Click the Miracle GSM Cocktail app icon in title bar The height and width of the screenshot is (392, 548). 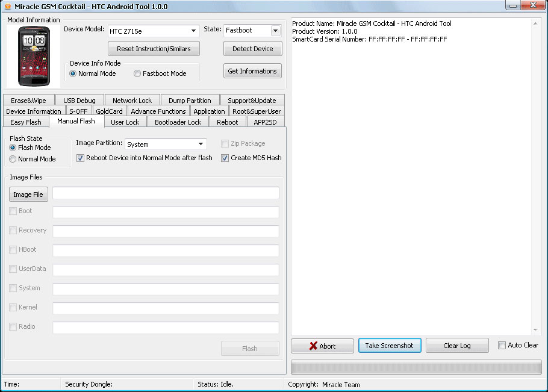8,6
